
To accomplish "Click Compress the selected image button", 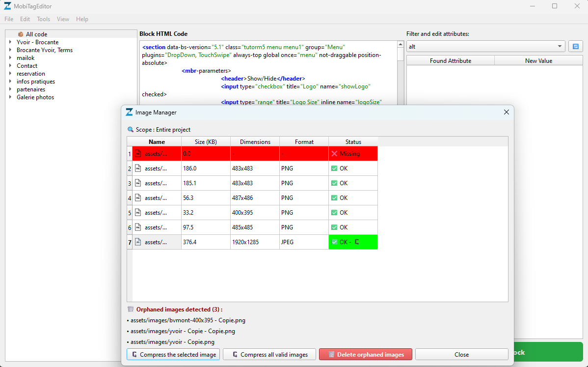I will (173, 355).
